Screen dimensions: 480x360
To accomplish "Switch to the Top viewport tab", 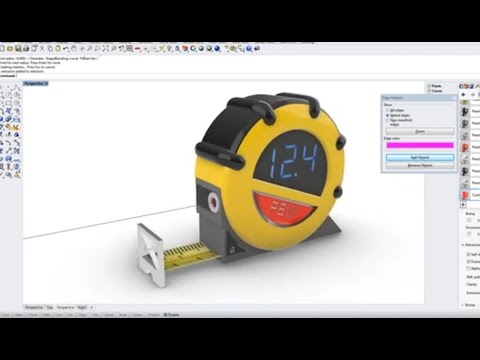I will pyautogui.click(x=50, y=307).
